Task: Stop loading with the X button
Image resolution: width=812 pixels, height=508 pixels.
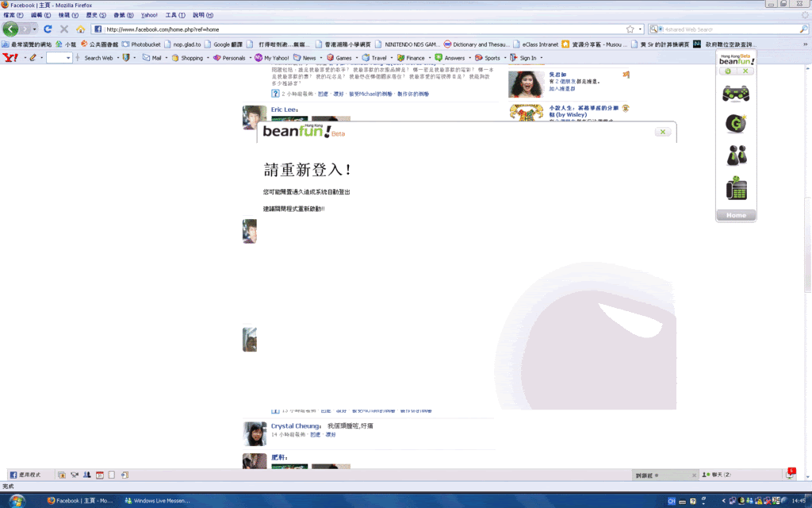Action: click(x=64, y=29)
